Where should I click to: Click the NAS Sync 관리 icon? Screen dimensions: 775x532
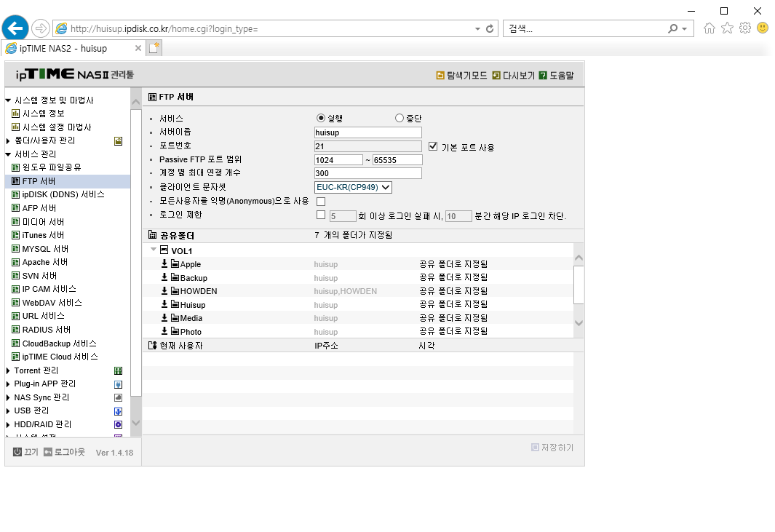click(x=118, y=397)
